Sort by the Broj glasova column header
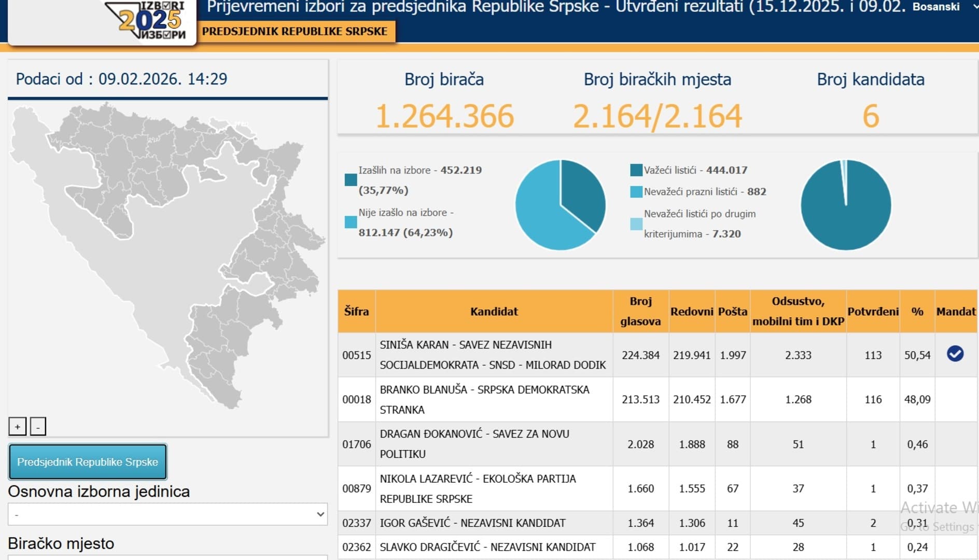 coord(640,311)
